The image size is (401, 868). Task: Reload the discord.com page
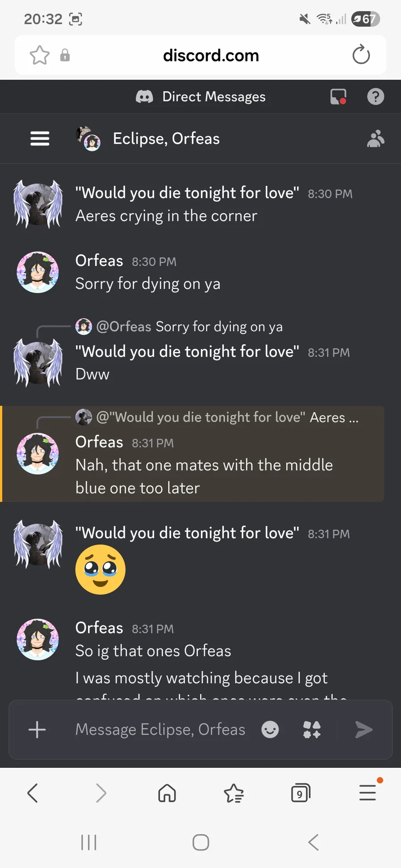pos(361,55)
